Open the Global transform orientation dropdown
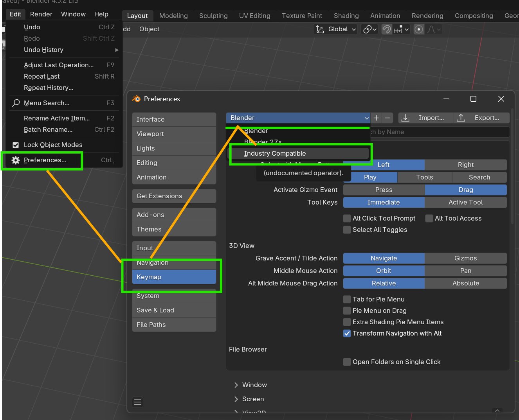This screenshot has height=420, width=519. point(336,29)
